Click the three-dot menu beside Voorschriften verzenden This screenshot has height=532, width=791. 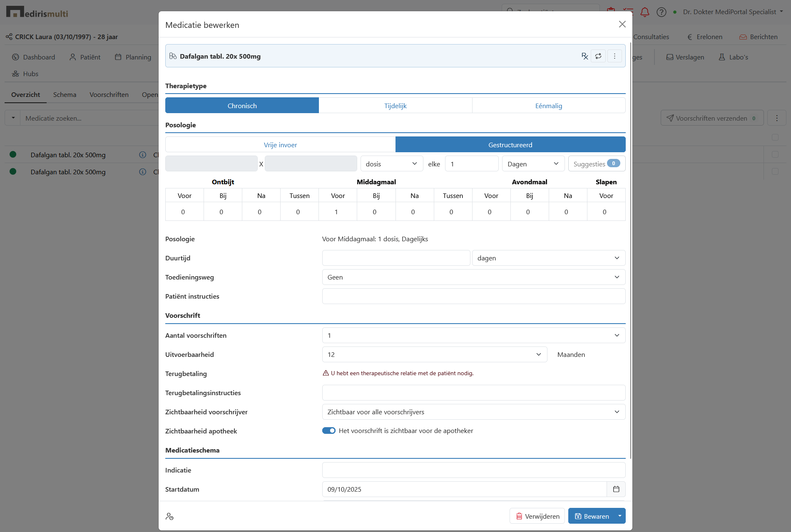777,118
